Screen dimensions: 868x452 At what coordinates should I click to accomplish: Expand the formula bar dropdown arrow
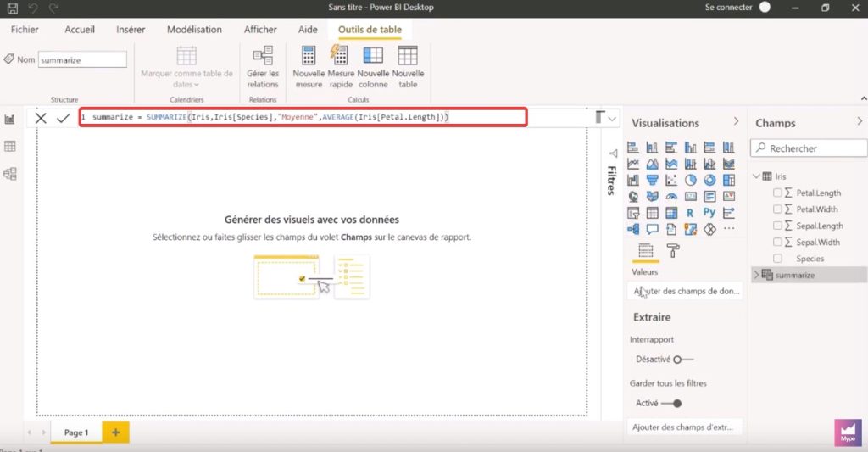(612, 119)
